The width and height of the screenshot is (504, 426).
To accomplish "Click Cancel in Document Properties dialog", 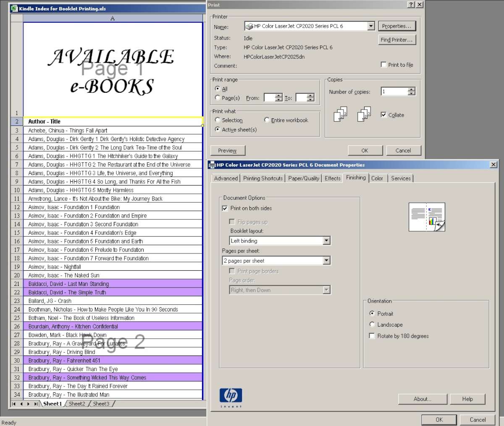I will point(478,420).
